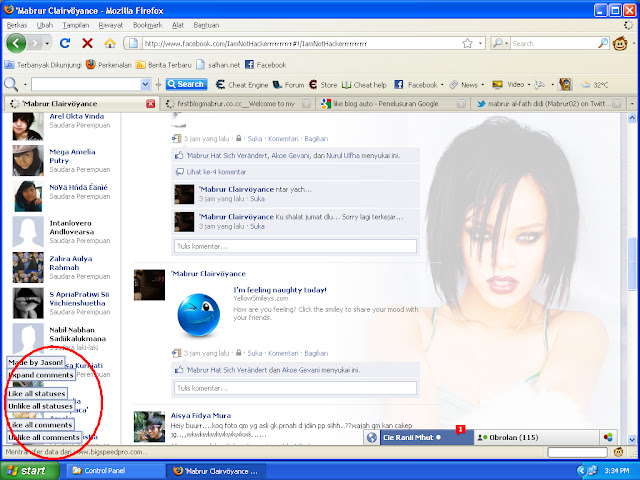The image size is (640, 480).
Task: Open the Perkenalan bookmark
Action: [x=109, y=65]
